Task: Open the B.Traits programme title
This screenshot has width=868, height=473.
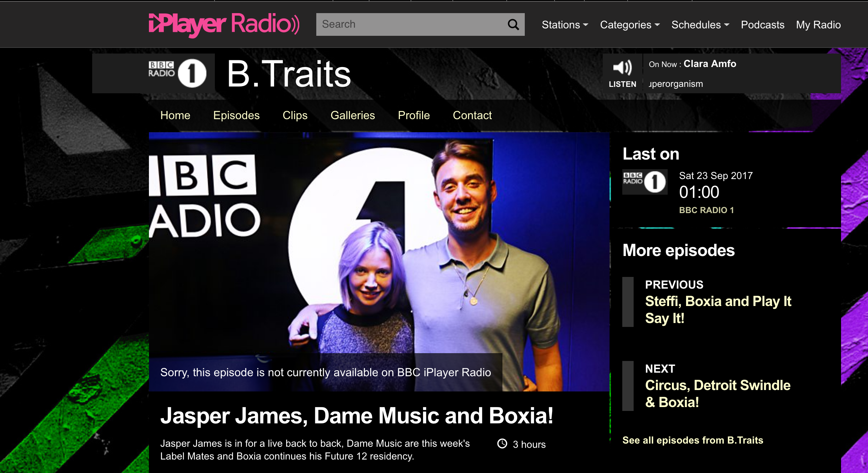Action: pyautogui.click(x=289, y=74)
